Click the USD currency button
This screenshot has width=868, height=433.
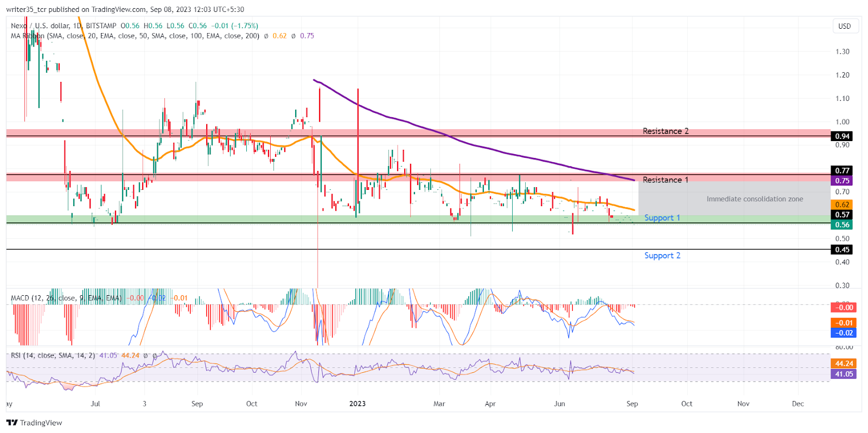[x=845, y=26]
